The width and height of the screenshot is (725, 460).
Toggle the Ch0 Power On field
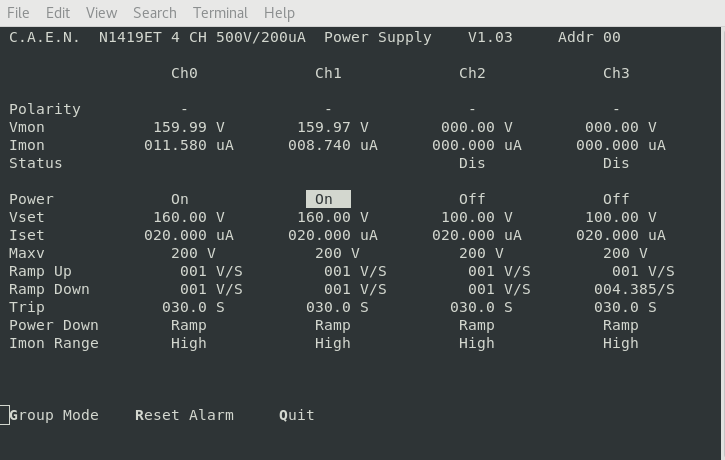pos(180,199)
